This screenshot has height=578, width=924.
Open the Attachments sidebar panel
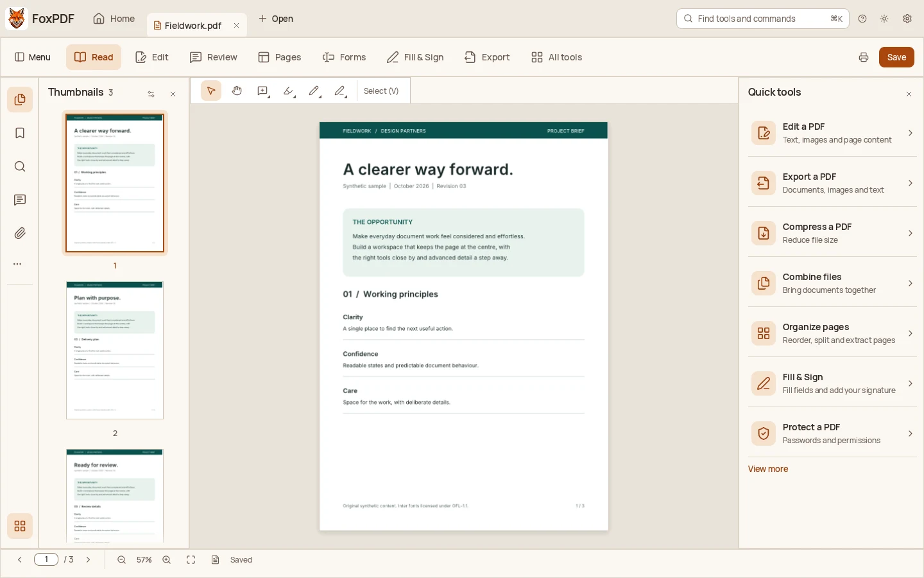(x=20, y=233)
